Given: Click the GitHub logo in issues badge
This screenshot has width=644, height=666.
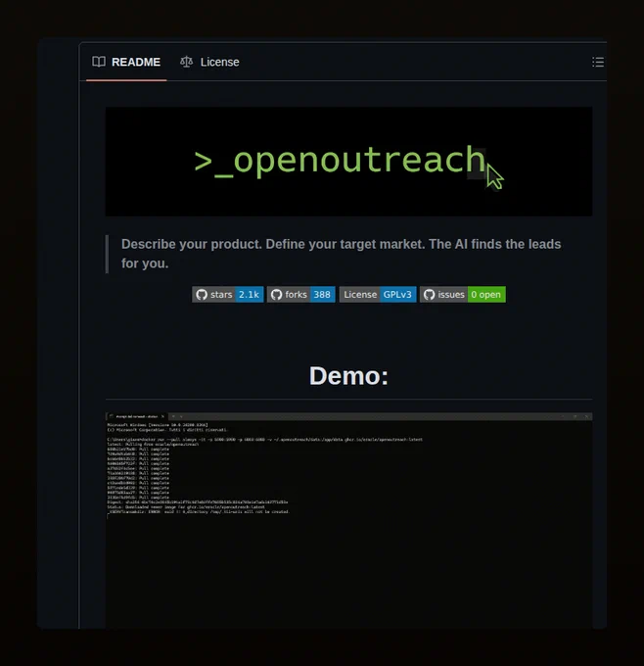Looking at the screenshot, I should (430, 295).
